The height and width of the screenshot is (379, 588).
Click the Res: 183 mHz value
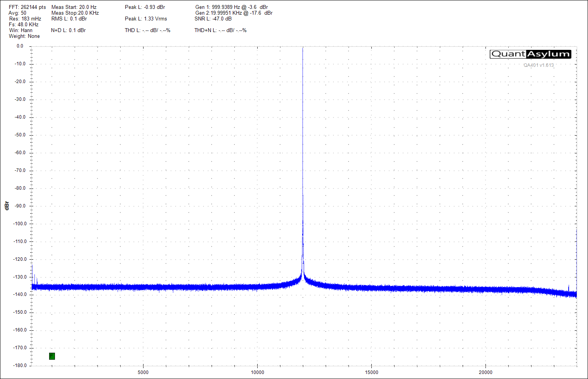coord(25,19)
